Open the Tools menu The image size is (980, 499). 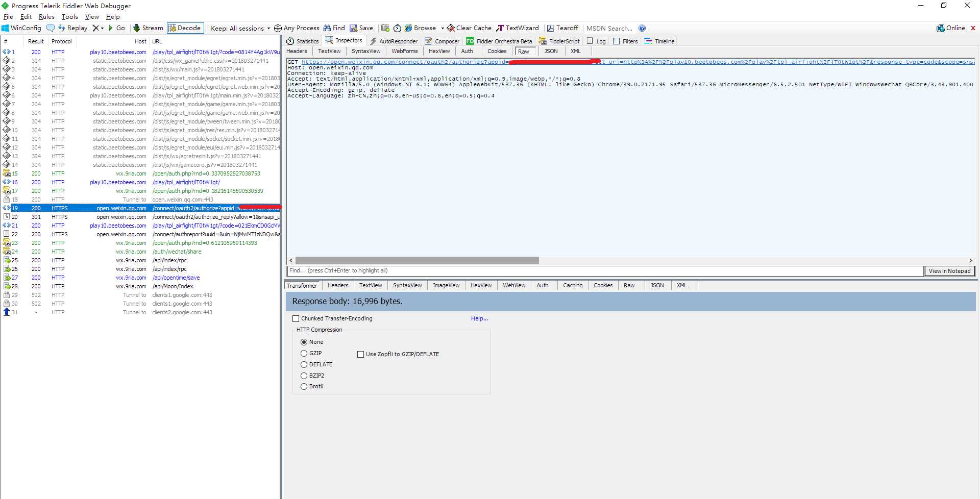coord(70,16)
